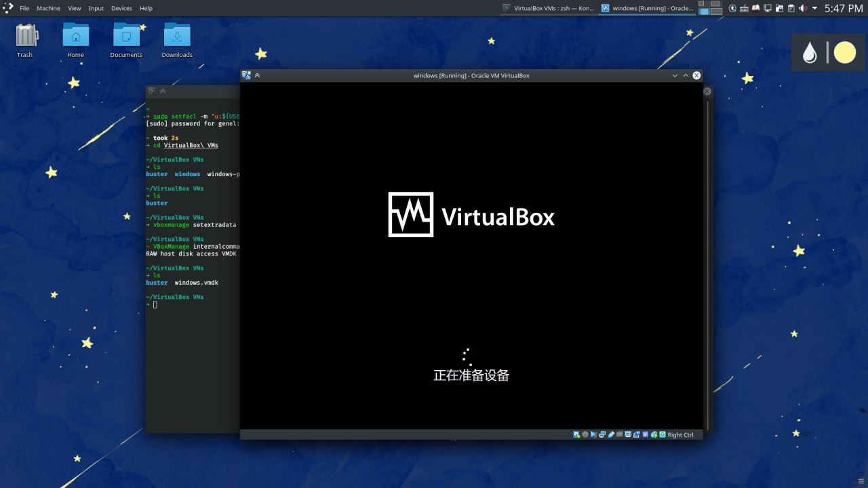Viewport: 868px width, 488px height.
Task: Click the network adapter indicator in VirtualBox status bar
Action: 602,434
